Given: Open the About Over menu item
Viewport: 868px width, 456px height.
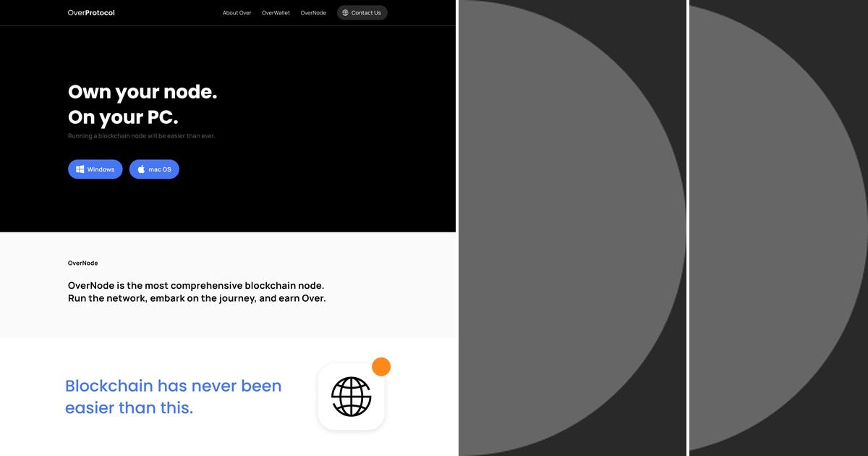Looking at the screenshot, I should [x=237, y=12].
